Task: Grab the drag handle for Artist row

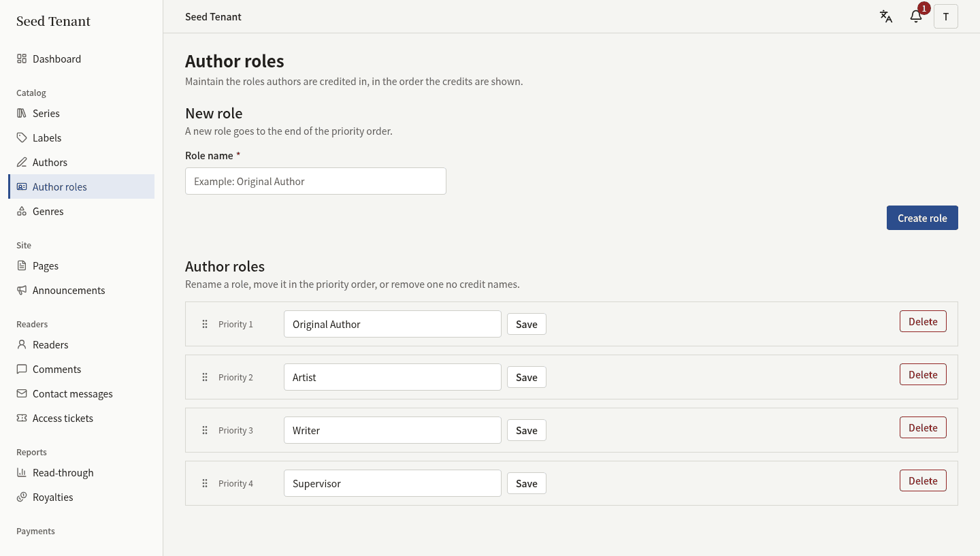Action: (205, 377)
